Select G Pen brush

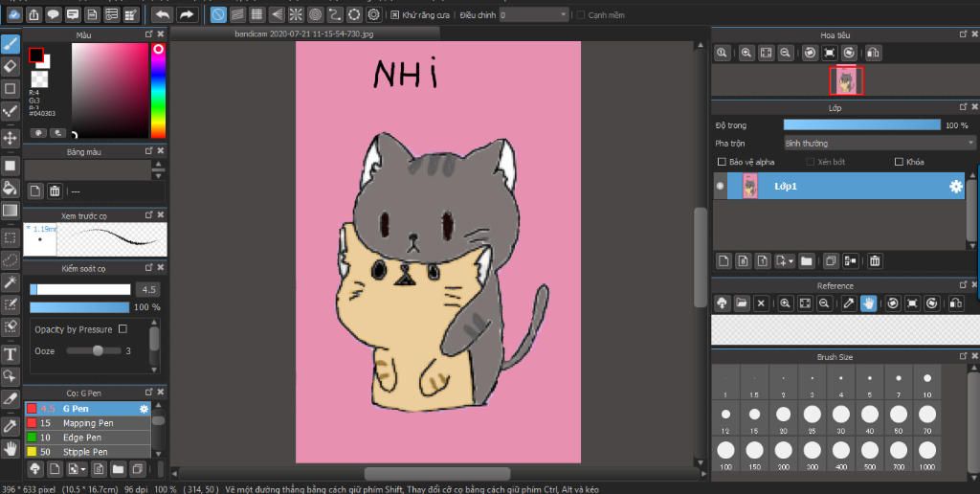pos(87,409)
